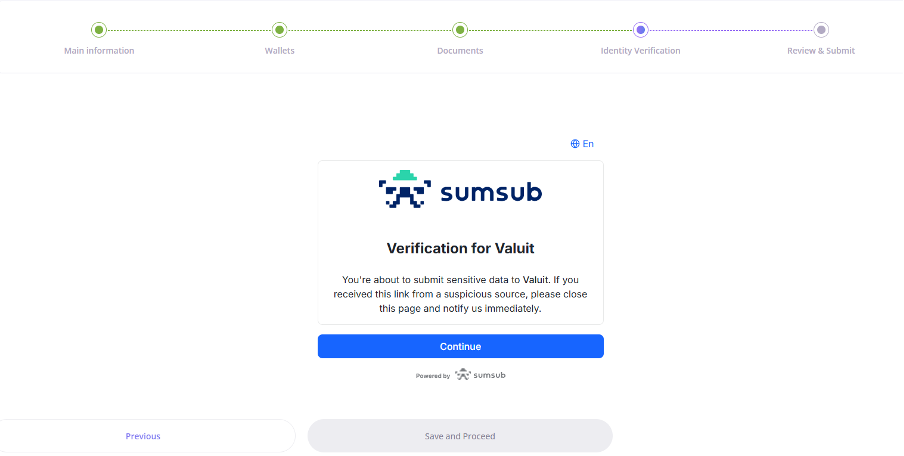Click the globe language icon

575,144
